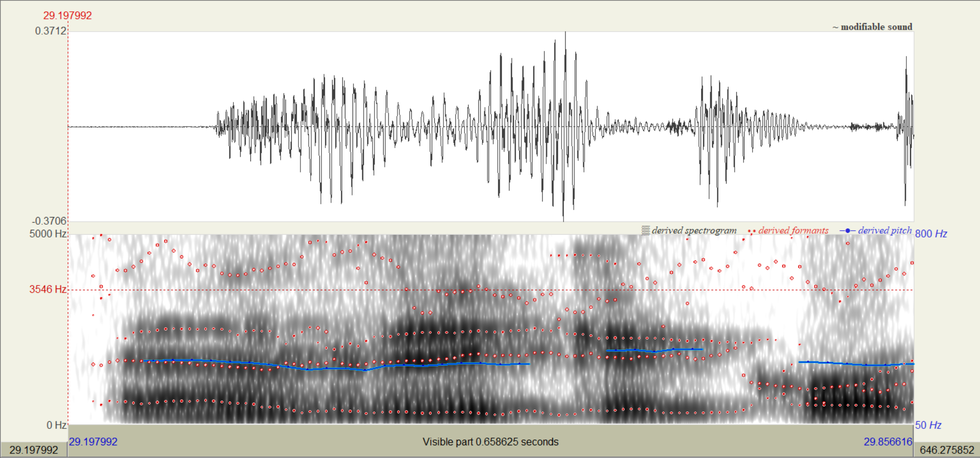Screen dimensions: 980x458
Task: Click the 50 Hz pitch floor label
Action: pos(928,425)
